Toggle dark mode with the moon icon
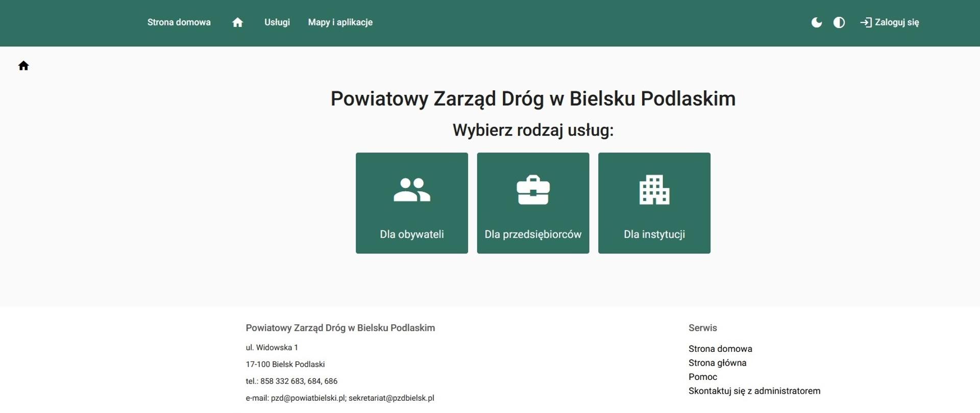Image resolution: width=980 pixels, height=413 pixels. 817,22
